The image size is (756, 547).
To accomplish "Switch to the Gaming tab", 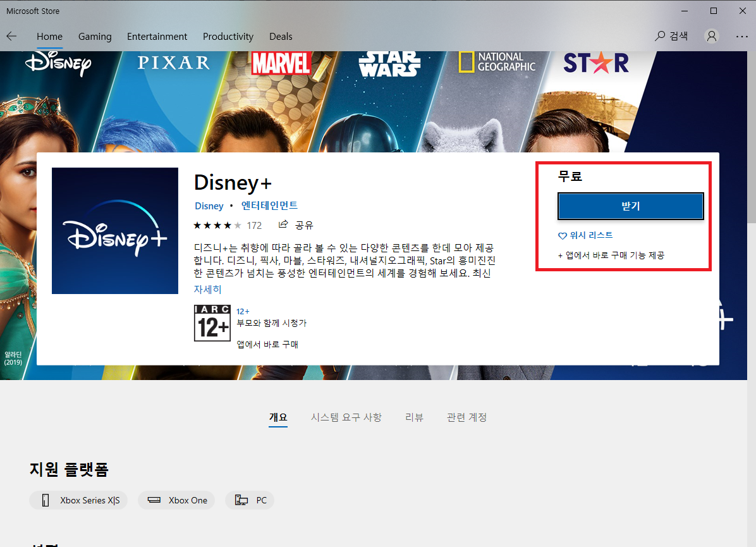I will (95, 37).
